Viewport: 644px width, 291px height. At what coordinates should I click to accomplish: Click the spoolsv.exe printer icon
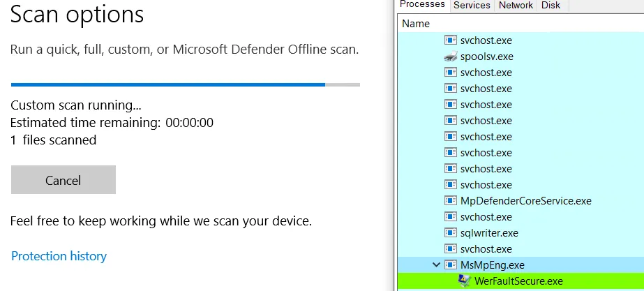[450, 57]
